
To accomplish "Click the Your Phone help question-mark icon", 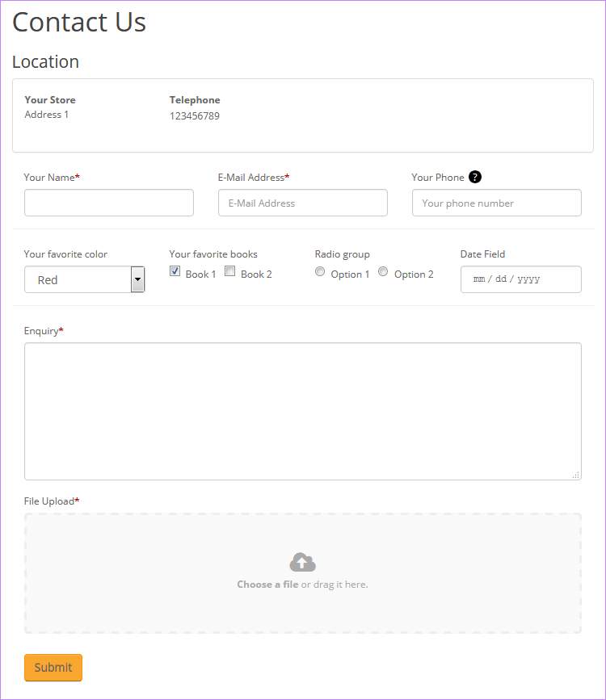I will 475,178.
